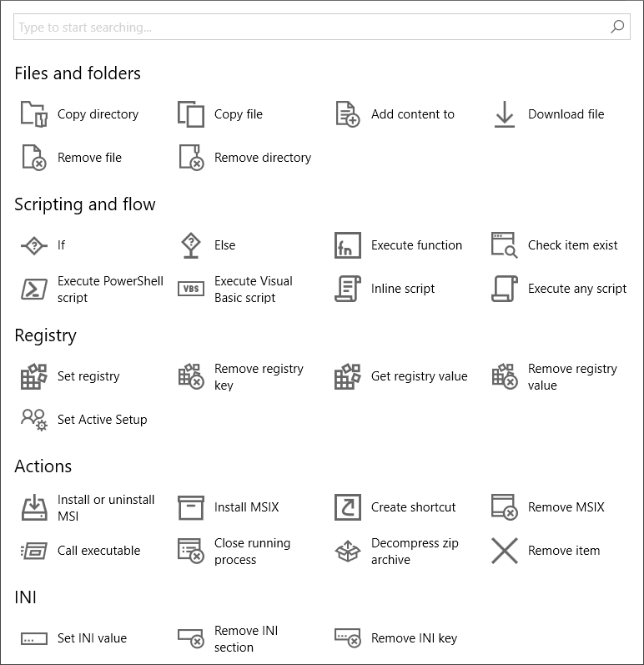
Task: Click the search magnifier icon
Action: click(617, 27)
